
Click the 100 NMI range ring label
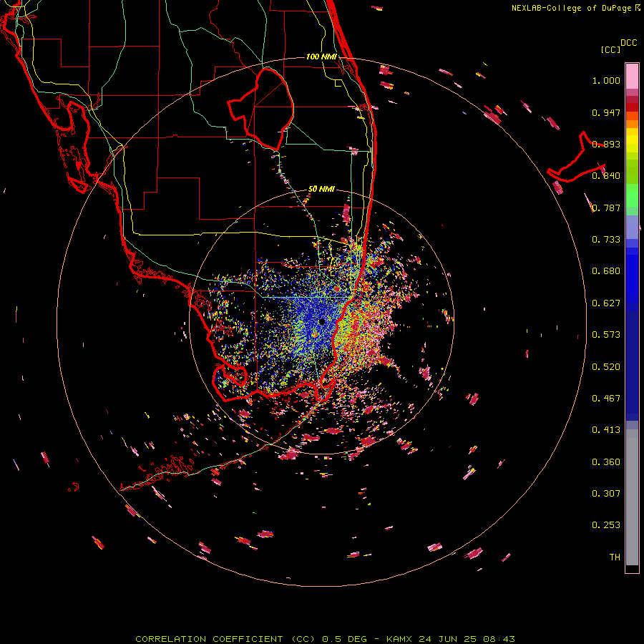click(x=321, y=57)
